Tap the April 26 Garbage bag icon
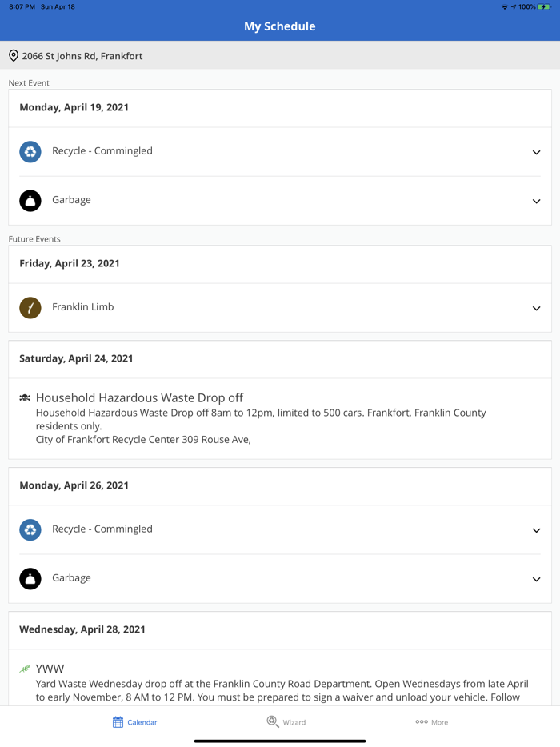This screenshot has height=747, width=560. (30, 579)
